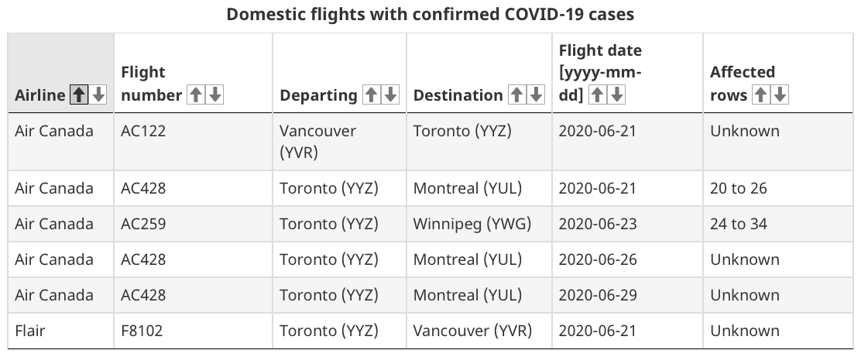The image size is (868, 364).
Task: Select the AC122 flight number cell
Action: tap(194, 142)
